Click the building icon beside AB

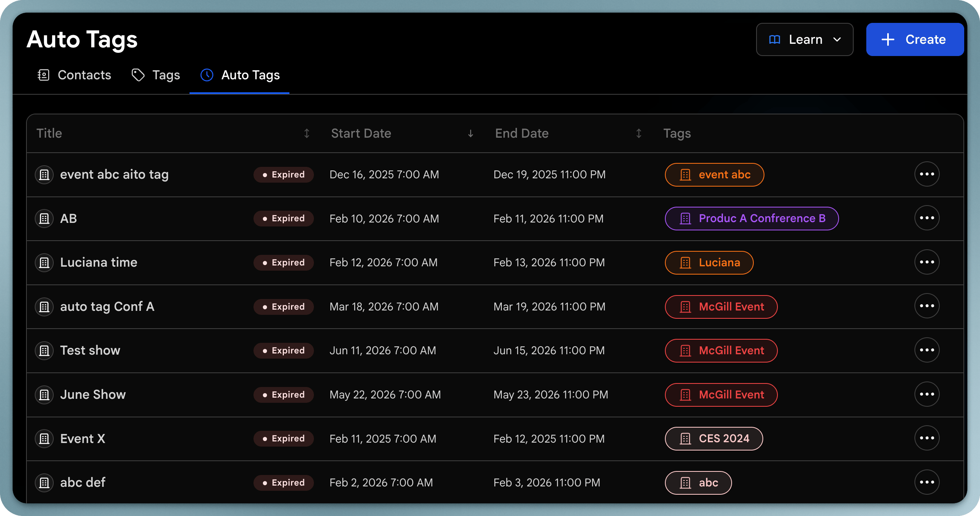pos(44,219)
